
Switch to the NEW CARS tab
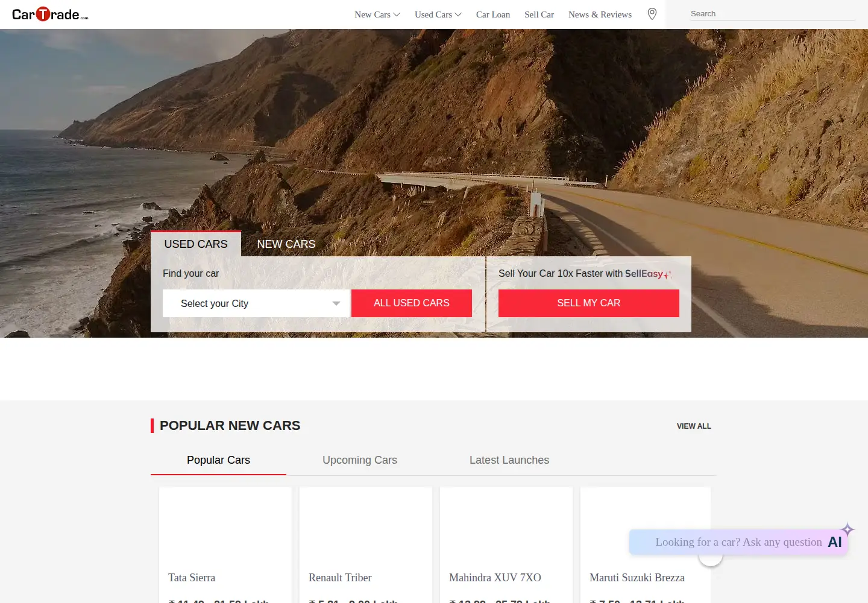click(x=286, y=244)
